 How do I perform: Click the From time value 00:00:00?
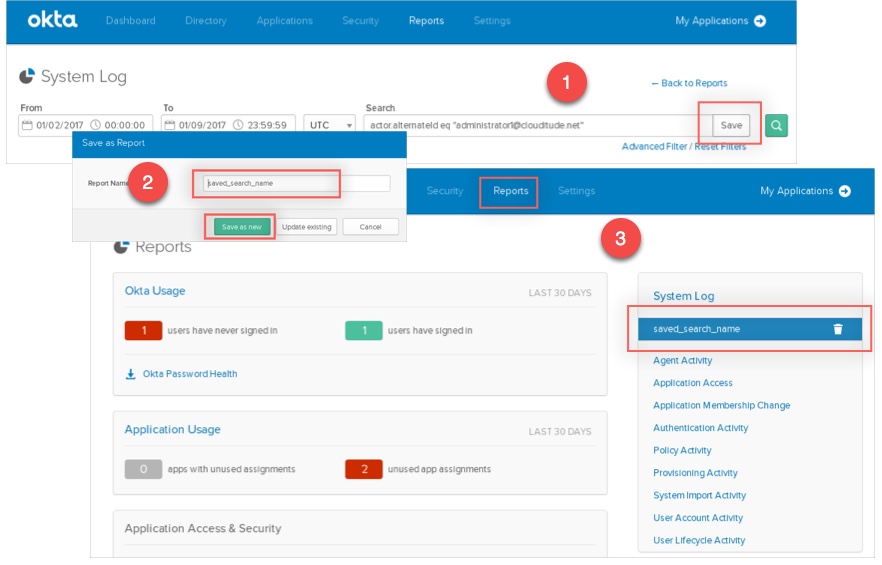click(125, 125)
